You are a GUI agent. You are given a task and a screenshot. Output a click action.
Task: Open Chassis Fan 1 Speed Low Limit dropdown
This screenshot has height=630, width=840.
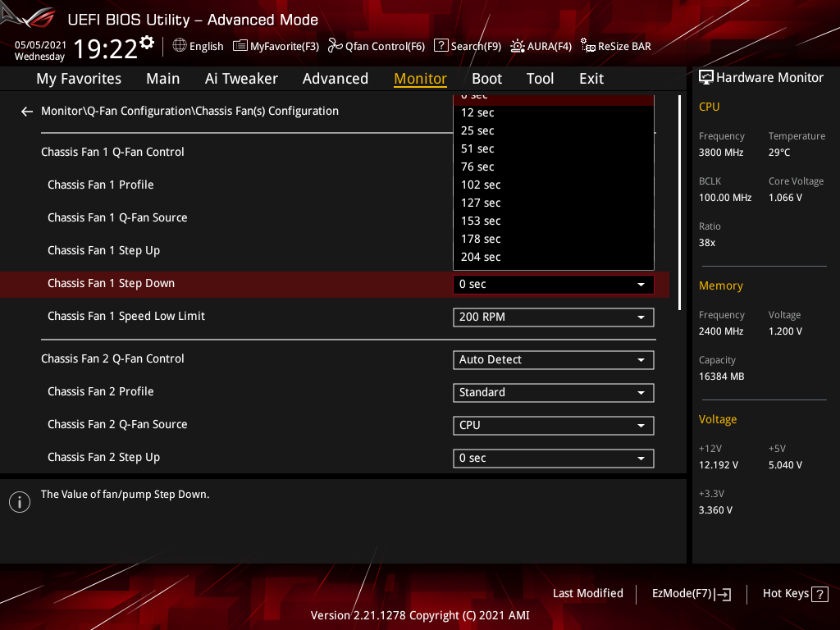coord(554,317)
